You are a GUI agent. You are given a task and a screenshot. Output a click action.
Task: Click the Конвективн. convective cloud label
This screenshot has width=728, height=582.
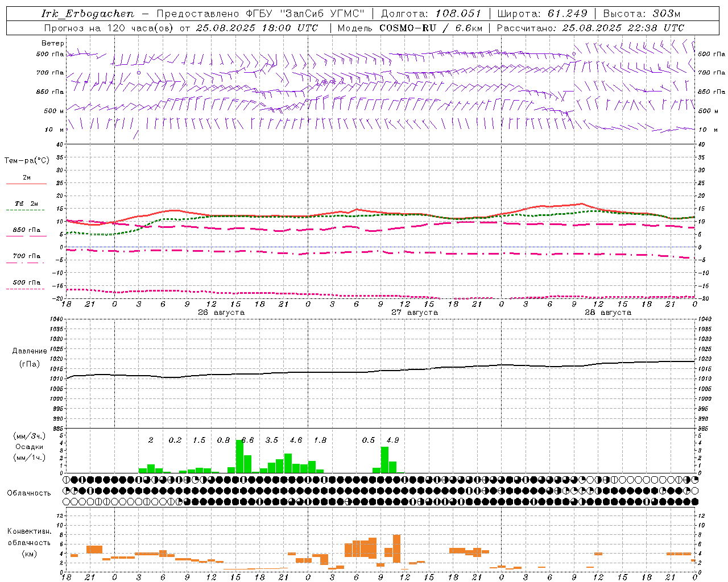pyautogui.click(x=29, y=531)
